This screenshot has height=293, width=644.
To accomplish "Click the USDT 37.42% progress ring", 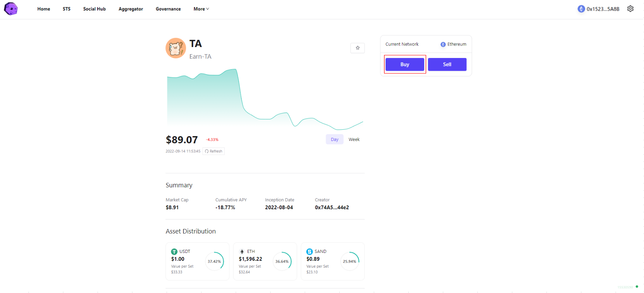I will pos(214,262).
